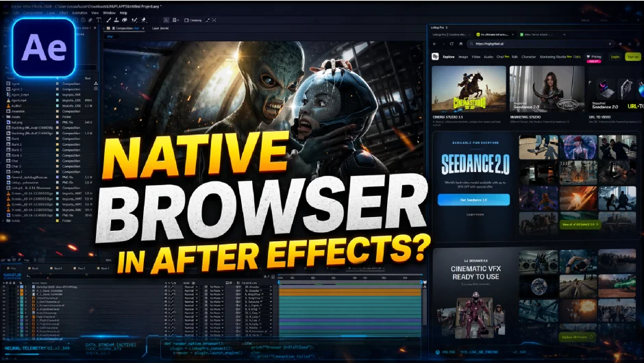This screenshot has width=644, height=363.
Task: Hide layer 3 with its eye icon
Action: pyautogui.click(x=4, y=295)
